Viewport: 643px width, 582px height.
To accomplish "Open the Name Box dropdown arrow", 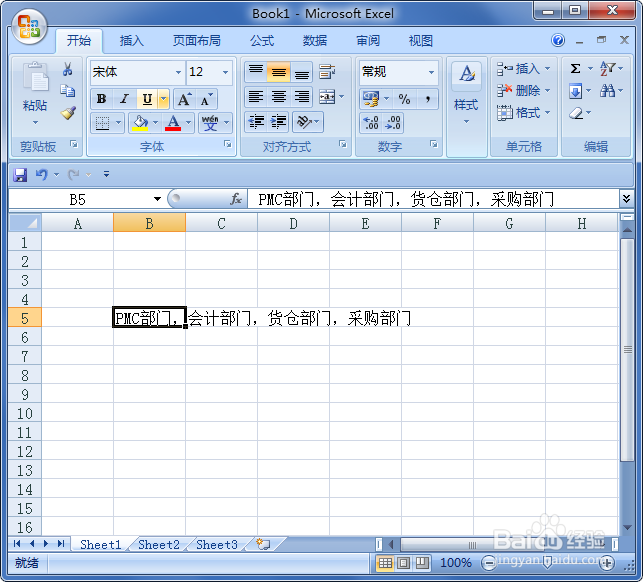I will 157,199.
